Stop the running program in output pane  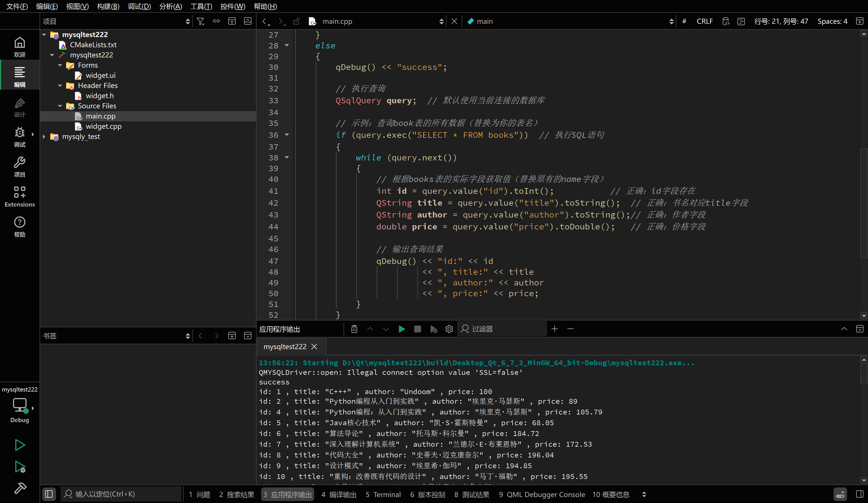(417, 329)
